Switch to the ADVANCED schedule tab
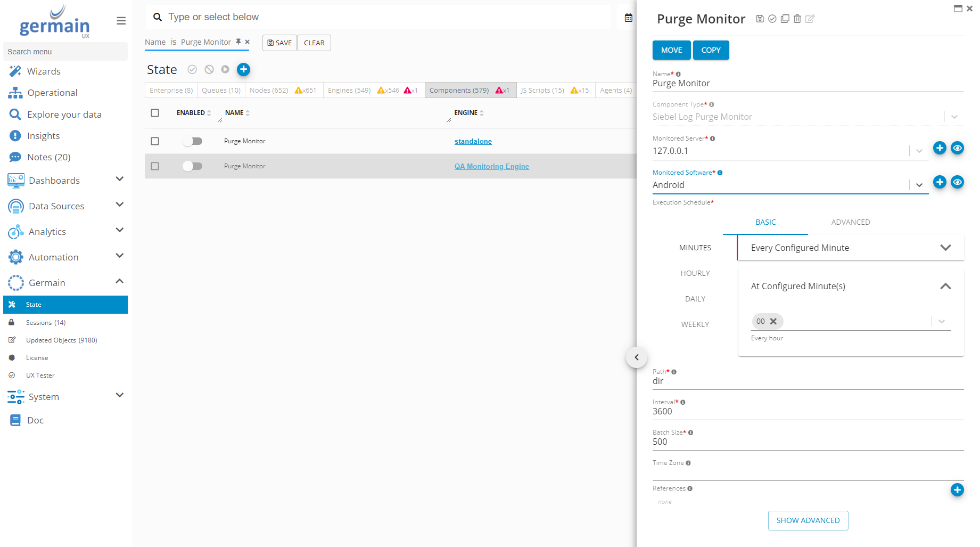Viewport: 980px width, 547px height. 850,222
